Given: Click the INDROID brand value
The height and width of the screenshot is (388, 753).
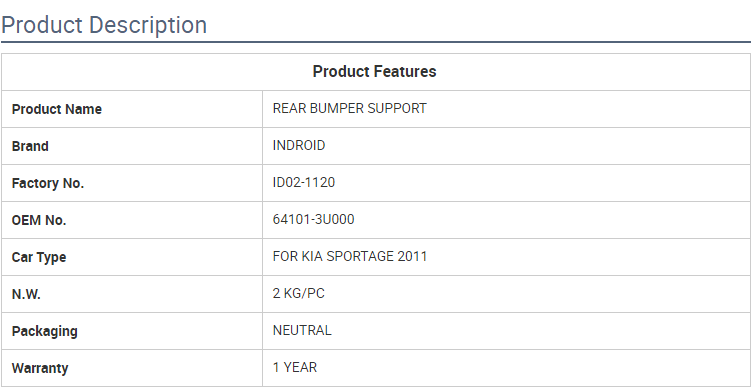Looking at the screenshot, I should pos(299,146).
